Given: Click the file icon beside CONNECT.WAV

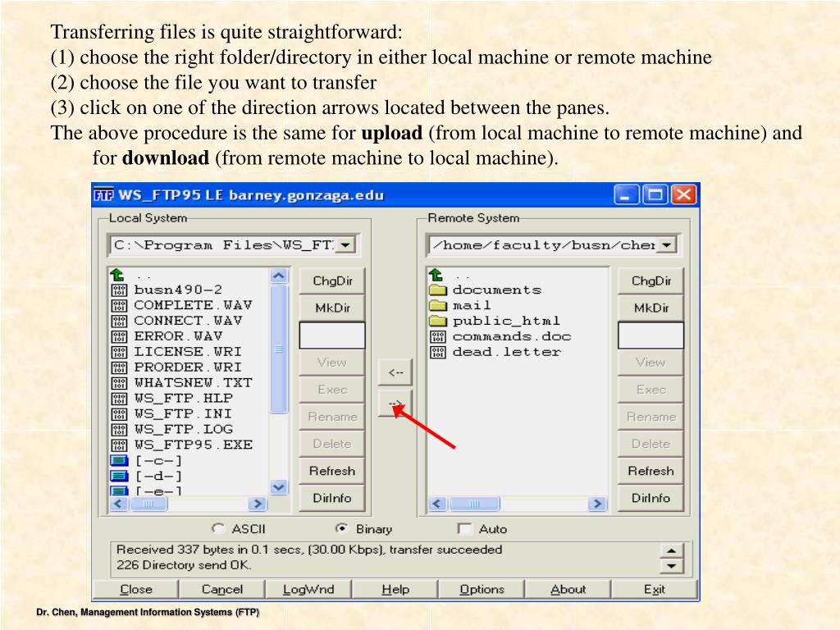Looking at the screenshot, I should 119,322.
